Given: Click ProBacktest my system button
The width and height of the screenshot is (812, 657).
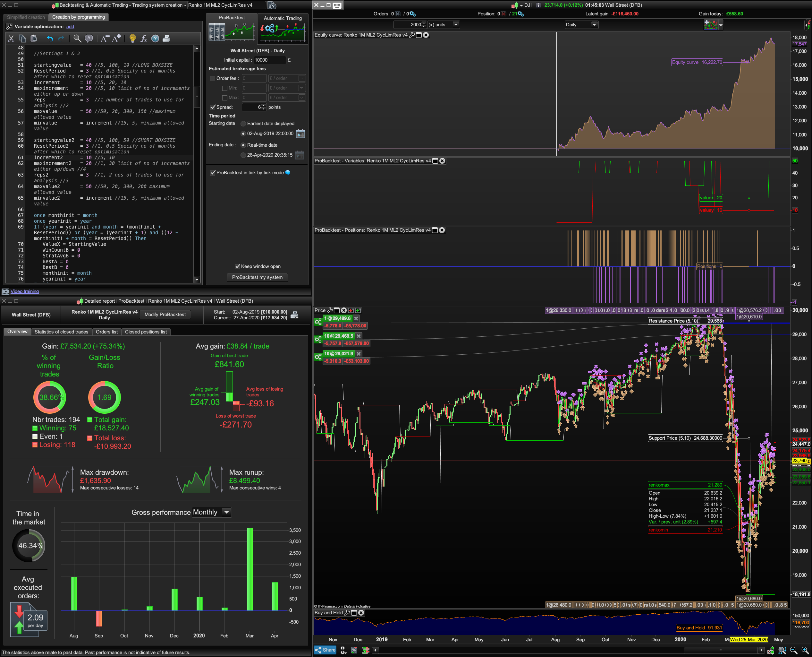Looking at the screenshot, I should click(257, 277).
